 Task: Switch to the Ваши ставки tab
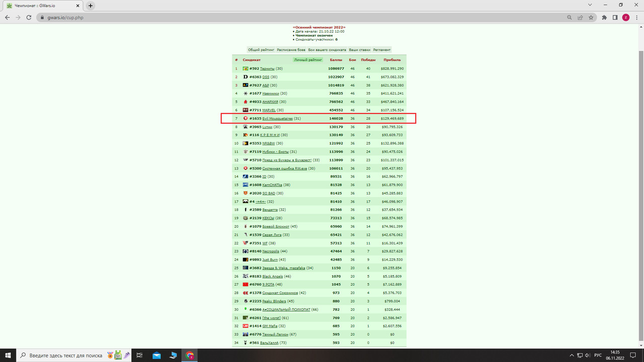coord(360,50)
